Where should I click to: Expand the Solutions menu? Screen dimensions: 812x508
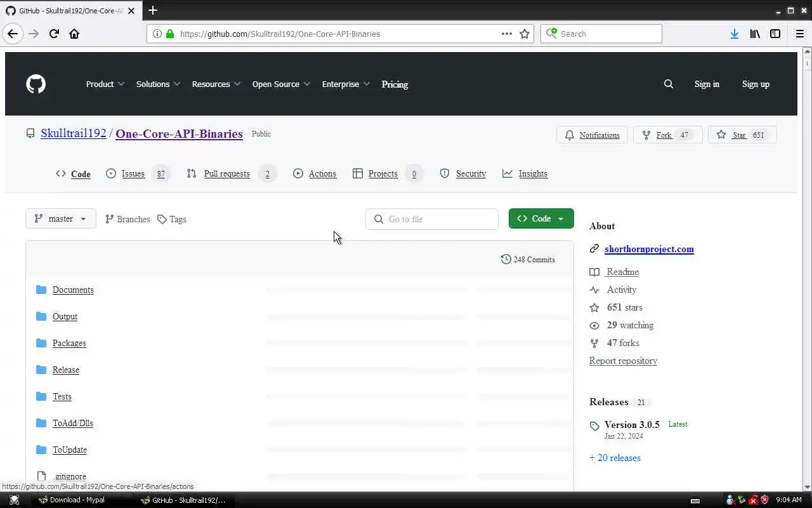159,84
